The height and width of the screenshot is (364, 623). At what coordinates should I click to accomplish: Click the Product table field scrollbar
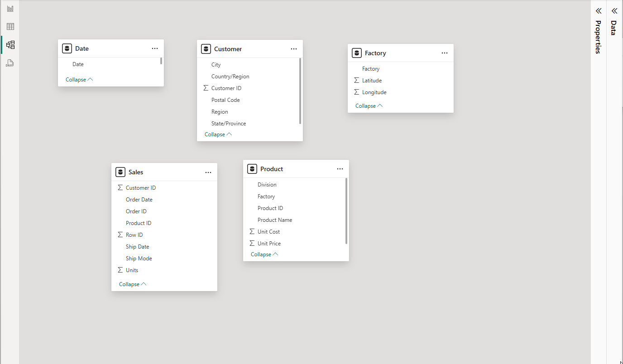pyautogui.click(x=346, y=211)
